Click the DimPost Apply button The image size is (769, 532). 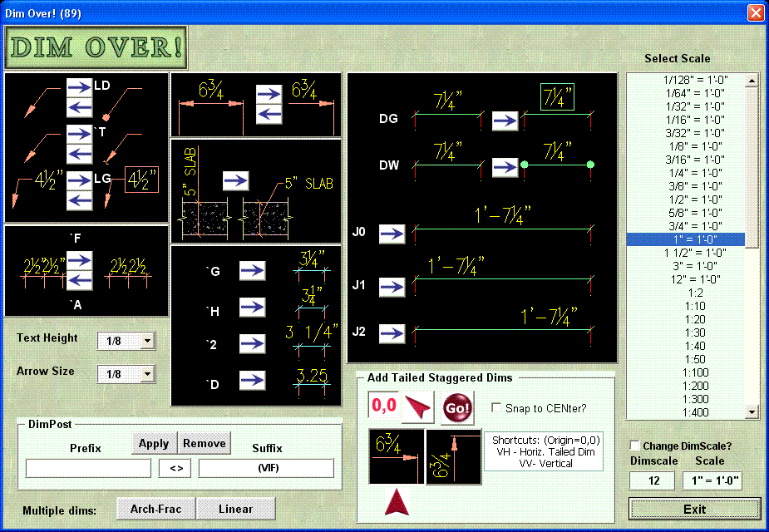click(x=154, y=443)
